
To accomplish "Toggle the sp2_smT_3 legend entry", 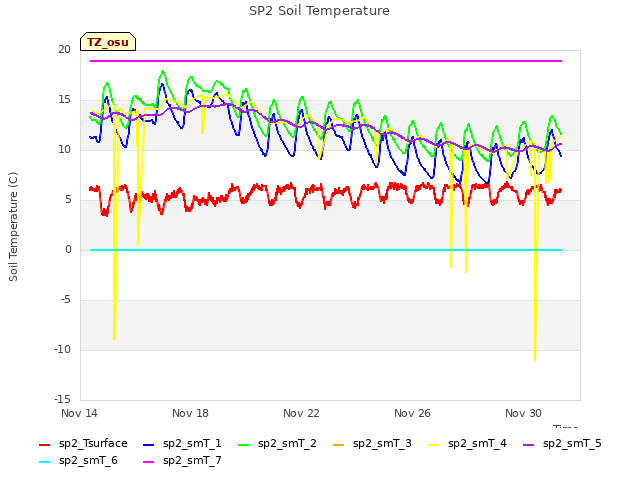I will click(x=373, y=444).
